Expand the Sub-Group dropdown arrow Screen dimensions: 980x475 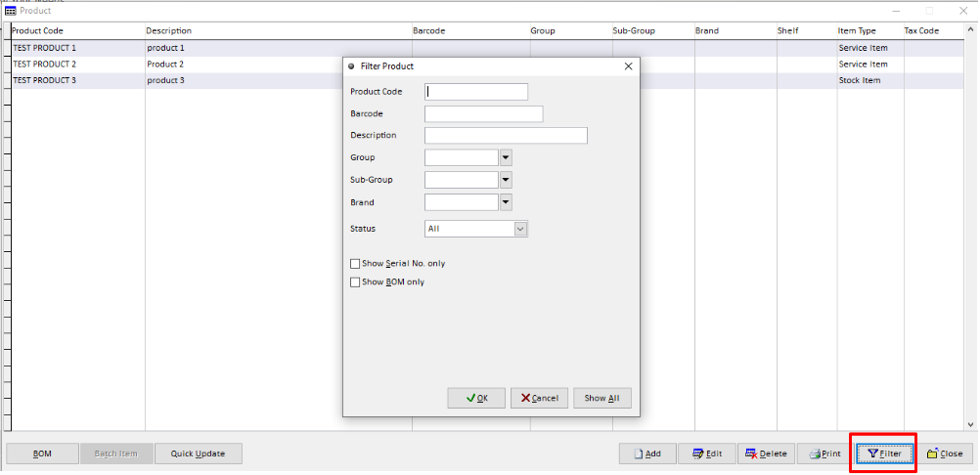[507, 180]
